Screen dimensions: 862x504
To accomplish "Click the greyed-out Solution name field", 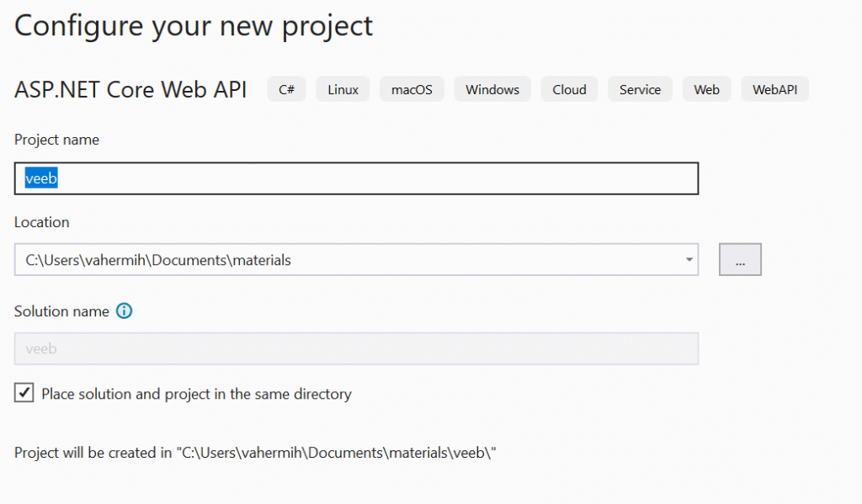I will (356, 348).
